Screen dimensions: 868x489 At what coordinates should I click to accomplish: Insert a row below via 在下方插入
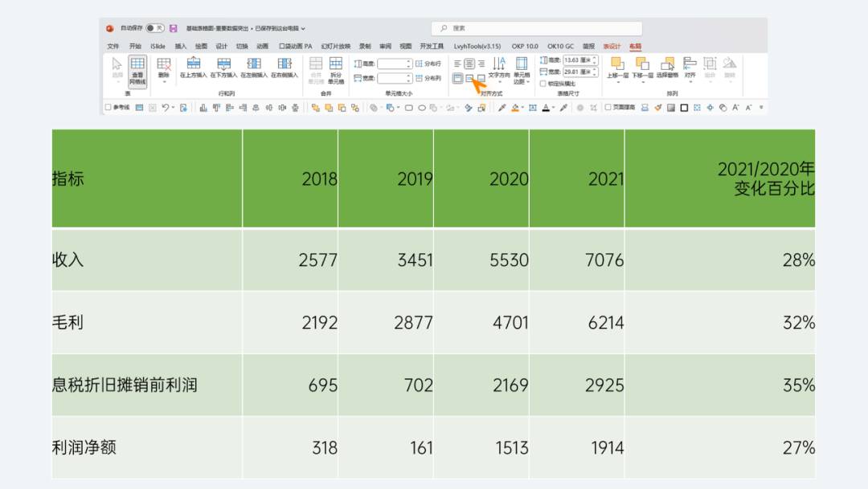pyautogui.click(x=223, y=68)
